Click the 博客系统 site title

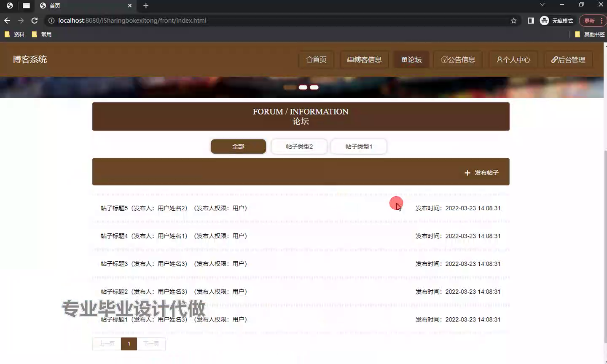30,59
